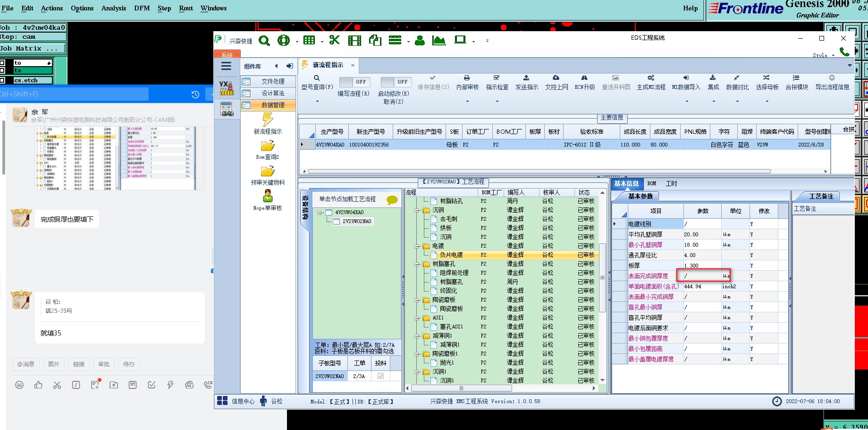
Task: Click the 指示检查 toolbar icon
Action: tap(497, 77)
